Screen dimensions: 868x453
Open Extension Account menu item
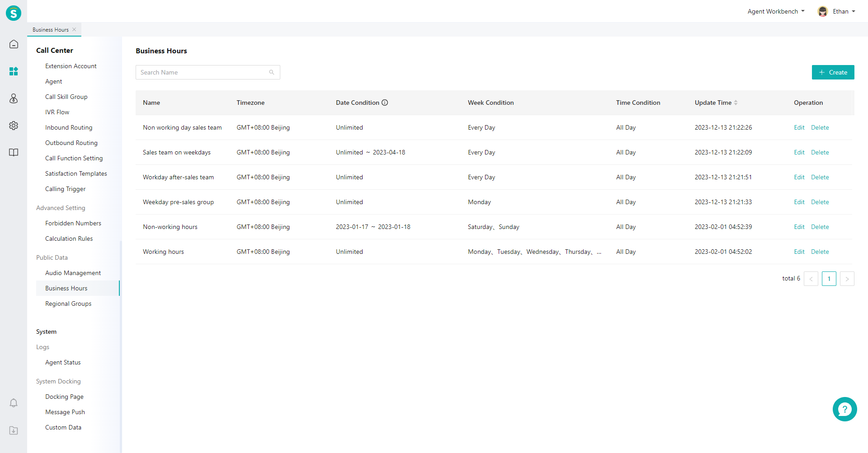coord(71,66)
